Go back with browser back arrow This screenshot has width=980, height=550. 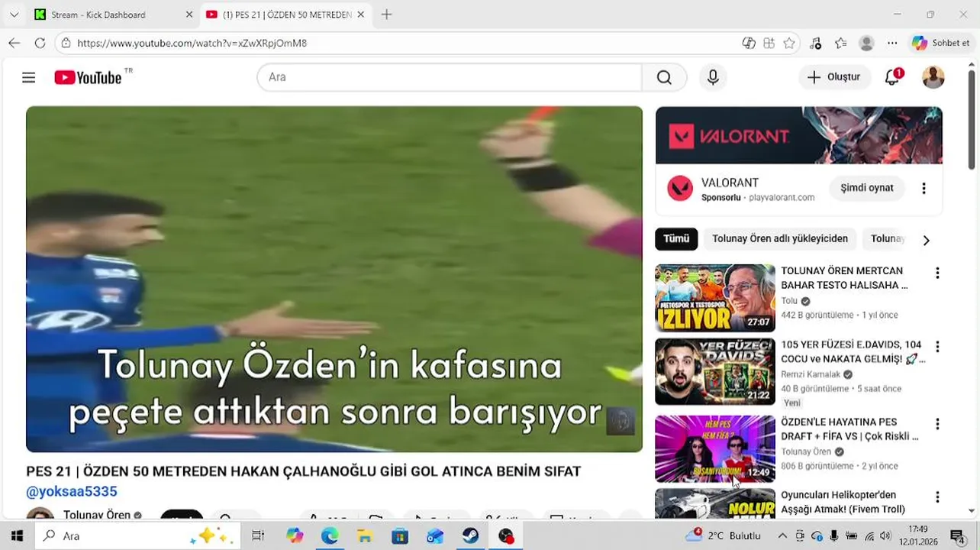point(14,43)
